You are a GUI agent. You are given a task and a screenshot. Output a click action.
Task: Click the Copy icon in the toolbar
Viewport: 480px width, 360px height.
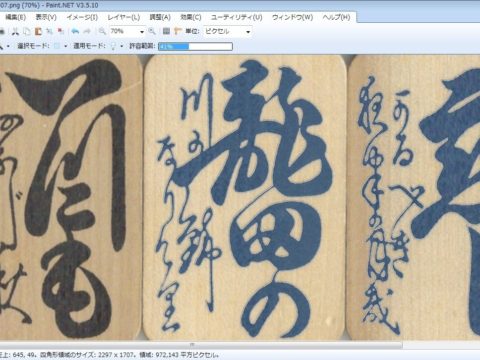point(27,31)
